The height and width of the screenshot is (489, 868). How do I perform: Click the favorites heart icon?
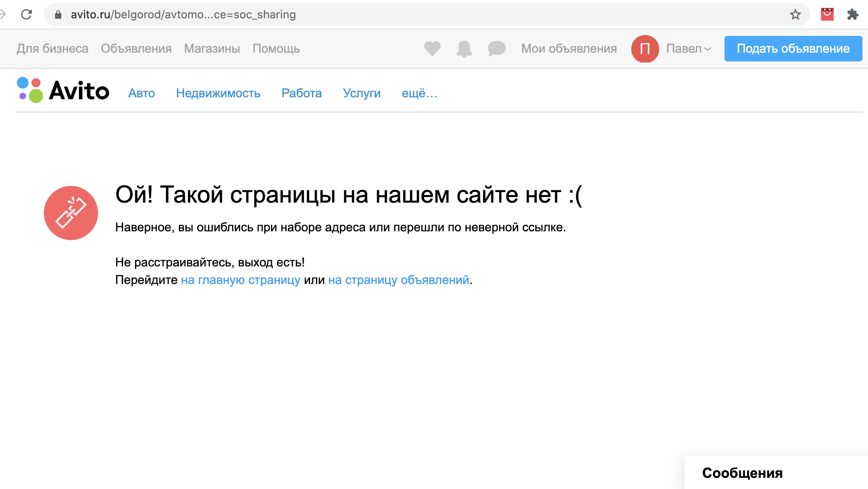432,49
